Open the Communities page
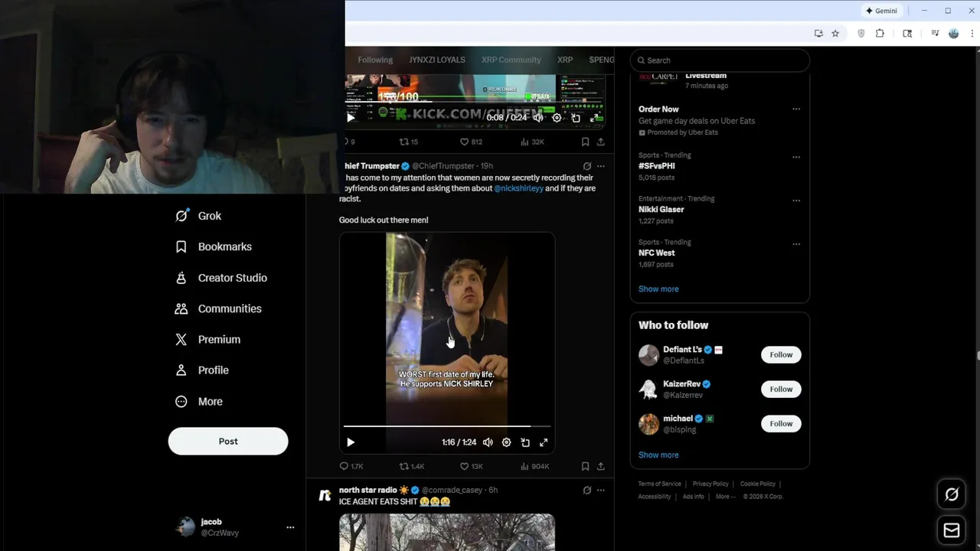The image size is (980, 551). click(218, 308)
